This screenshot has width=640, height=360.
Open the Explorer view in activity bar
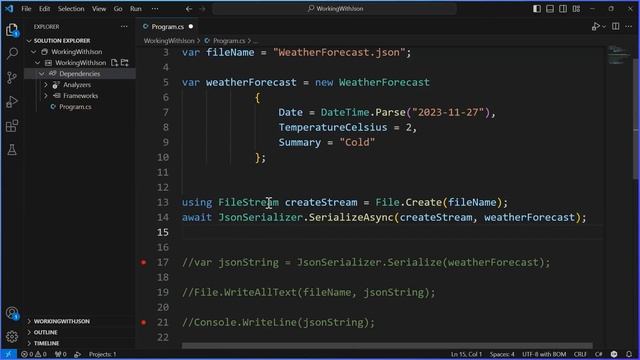pos(12,30)
